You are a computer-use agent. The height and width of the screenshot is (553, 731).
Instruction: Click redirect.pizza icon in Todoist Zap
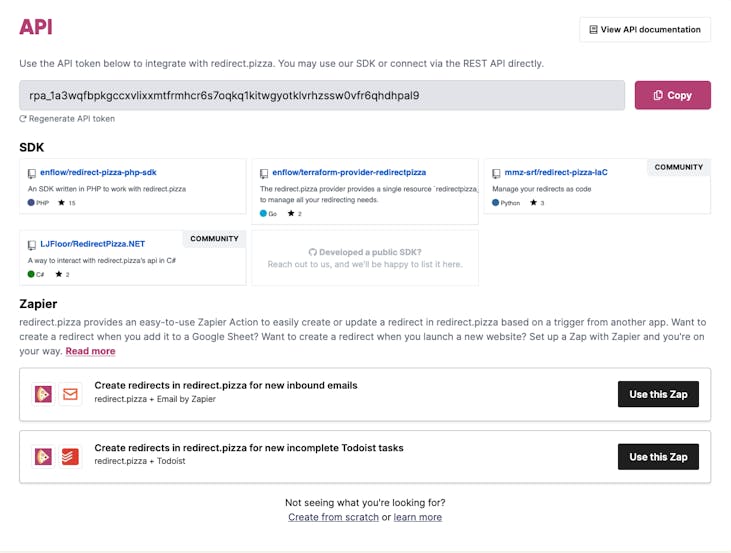(43, 456)
